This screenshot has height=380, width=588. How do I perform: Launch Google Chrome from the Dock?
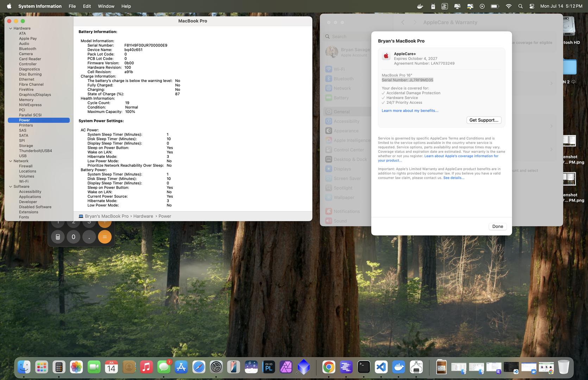329,367
